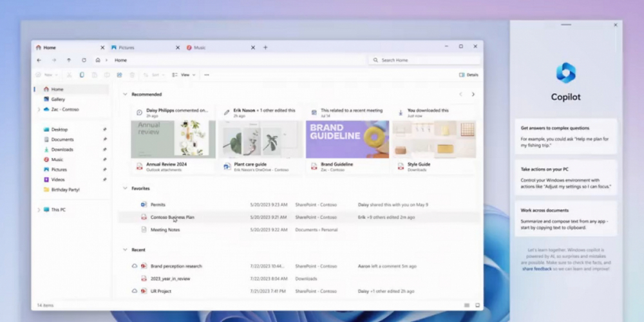Screen dimensions: 644x322
Task: Show previous Recommended items arrow
Action: click(x=460, y=95)
